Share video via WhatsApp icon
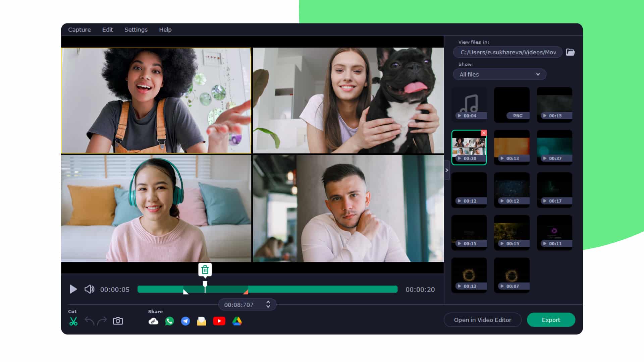Viewport: 644px width, 362px height. tap(169, 321)
